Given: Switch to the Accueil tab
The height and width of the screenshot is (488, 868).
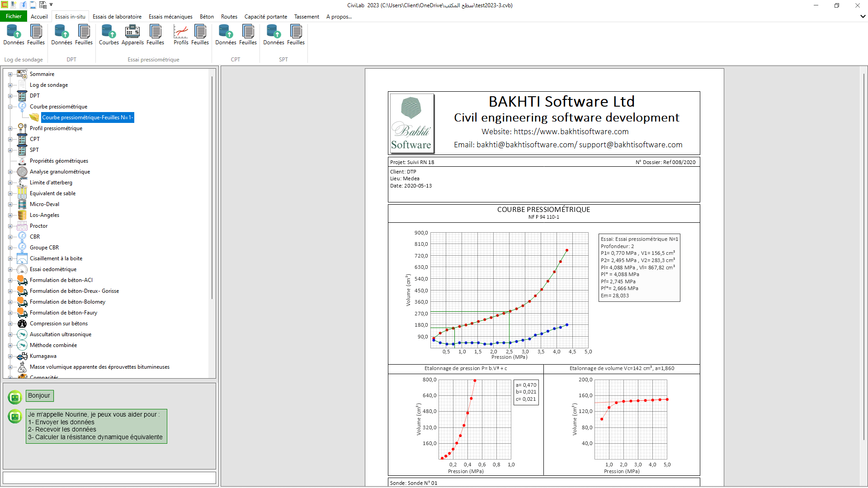Looking at the screenshot, I should 39,17.
